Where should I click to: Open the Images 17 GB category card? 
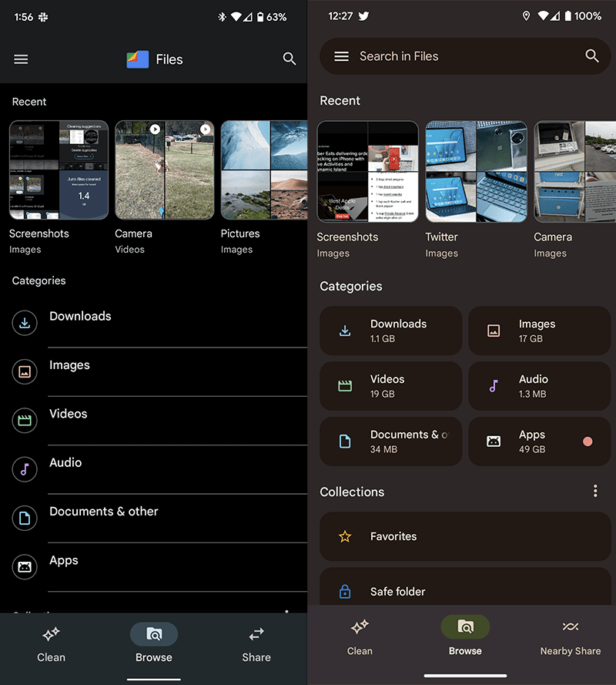coord(539,331)
